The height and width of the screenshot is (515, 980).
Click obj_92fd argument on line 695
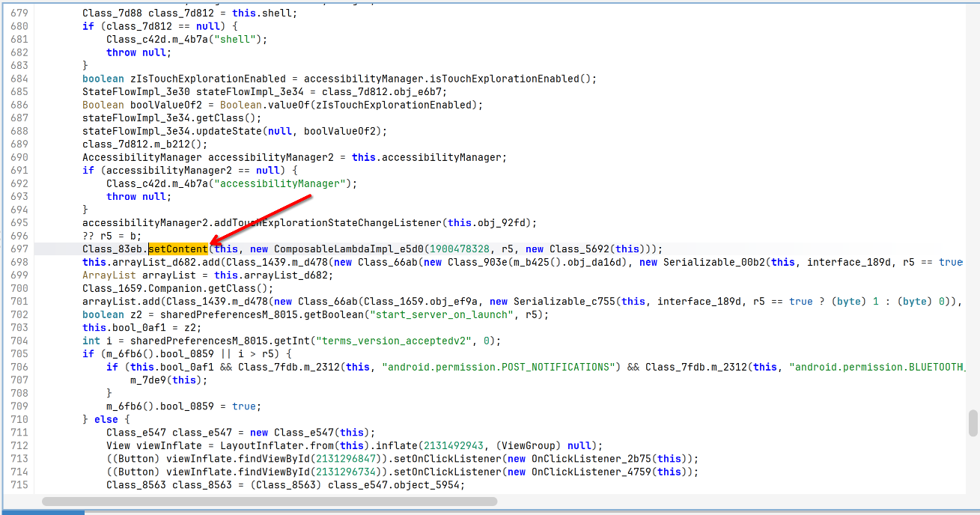pos(505,222)
